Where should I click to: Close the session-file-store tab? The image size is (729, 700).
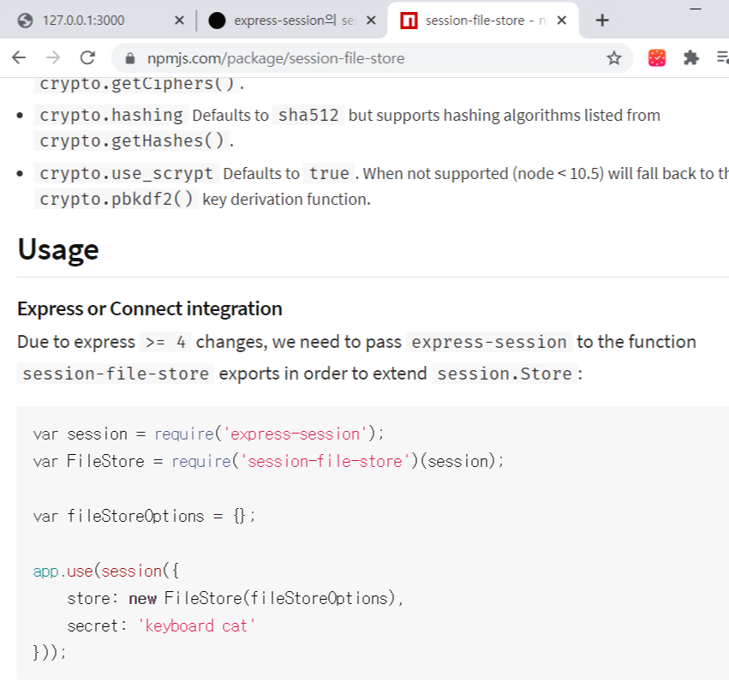[562, 21]
